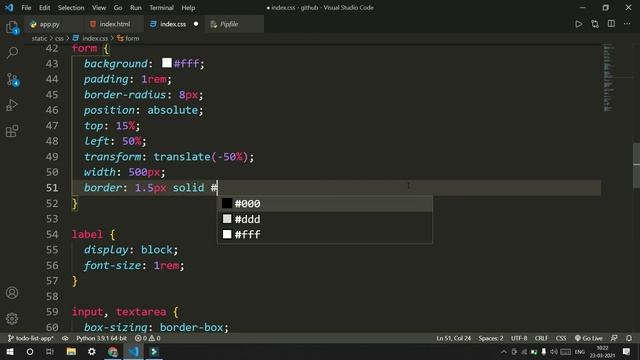Viewport: 640px width, 360px height.
Task: Open the Search view in activity bar
Action: (x=12, y=53)
